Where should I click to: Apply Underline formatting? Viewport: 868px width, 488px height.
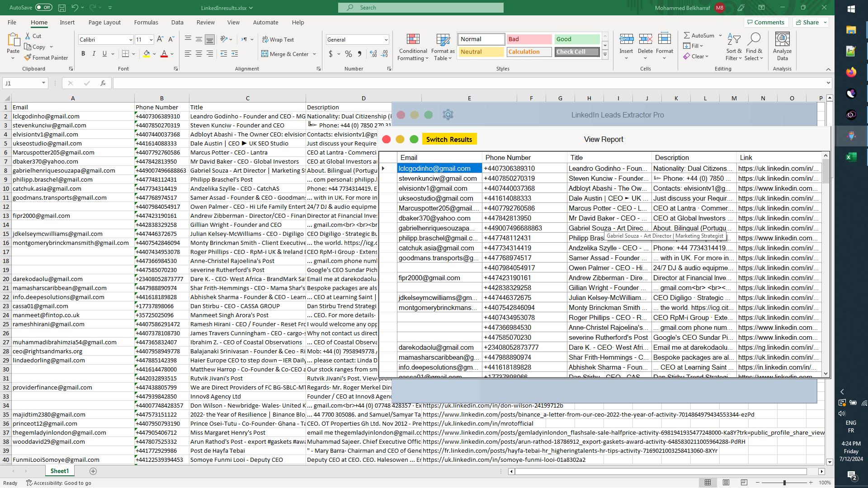tap(105, 54)
